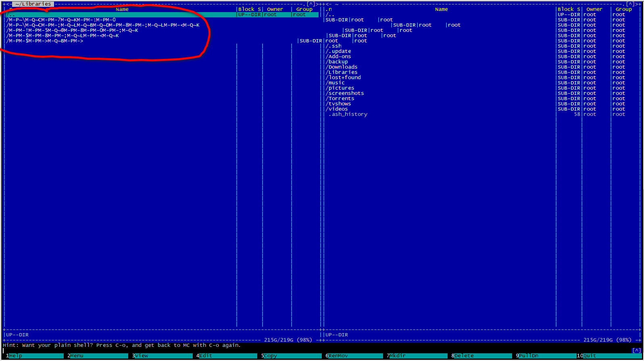Viewport: 644px width, 361px height.
Task: Expand command line history '[^]' at bottom right
Action: pyautogui.click(x=636, y=350)
